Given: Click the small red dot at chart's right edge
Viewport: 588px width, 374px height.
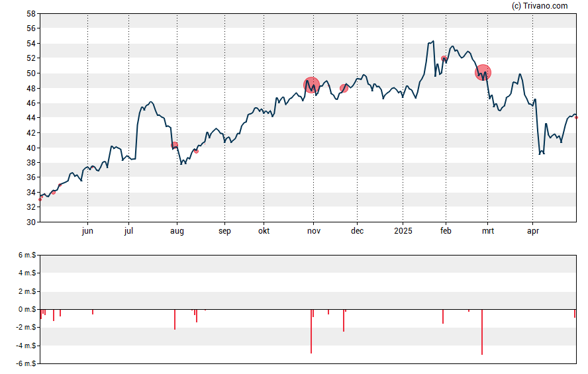Looking at the screenshot, I should (x=576, y=118).
